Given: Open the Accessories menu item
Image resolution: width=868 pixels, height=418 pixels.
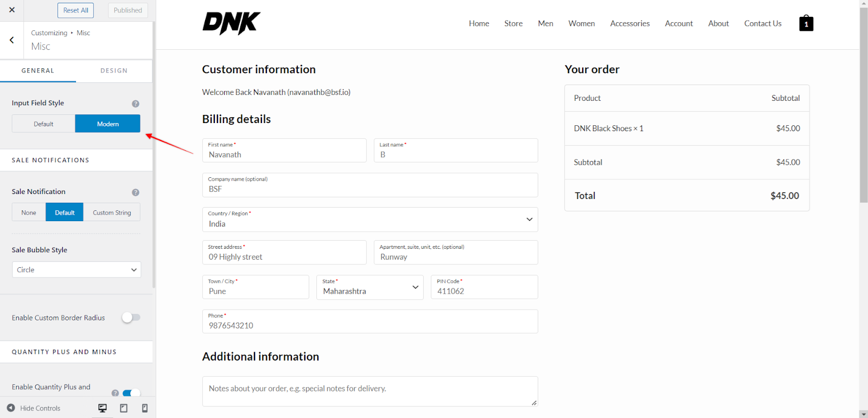Looking at the screenshot, I should click(629, 23).
